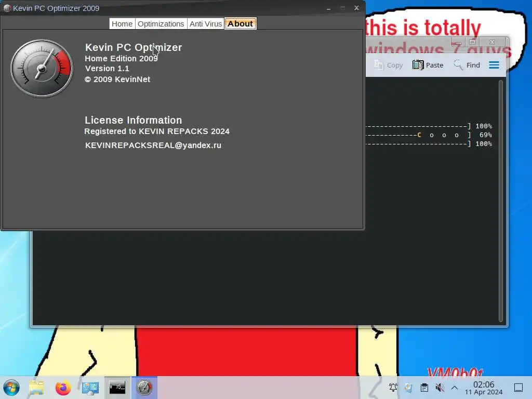532x399 pixels.
Task: Click Copy in the terminal toolbar
Action: coord(389,65)
